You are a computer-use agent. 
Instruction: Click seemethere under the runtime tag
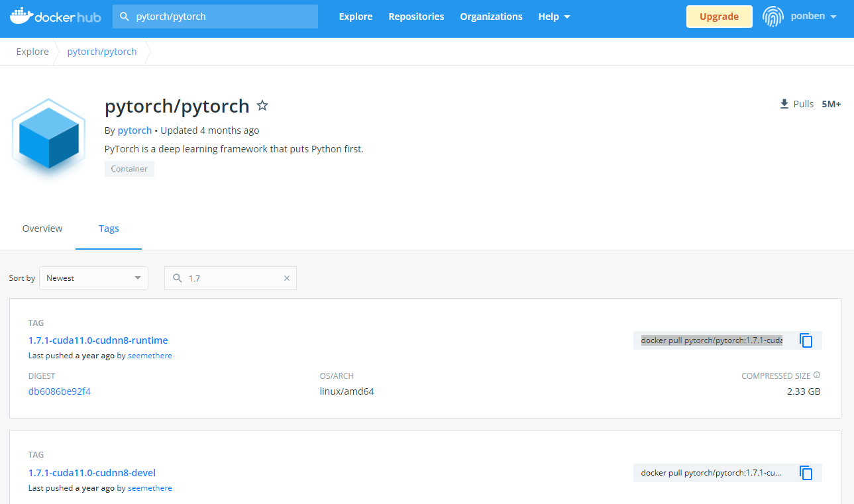pyautogui.click(x=150, y=356)
